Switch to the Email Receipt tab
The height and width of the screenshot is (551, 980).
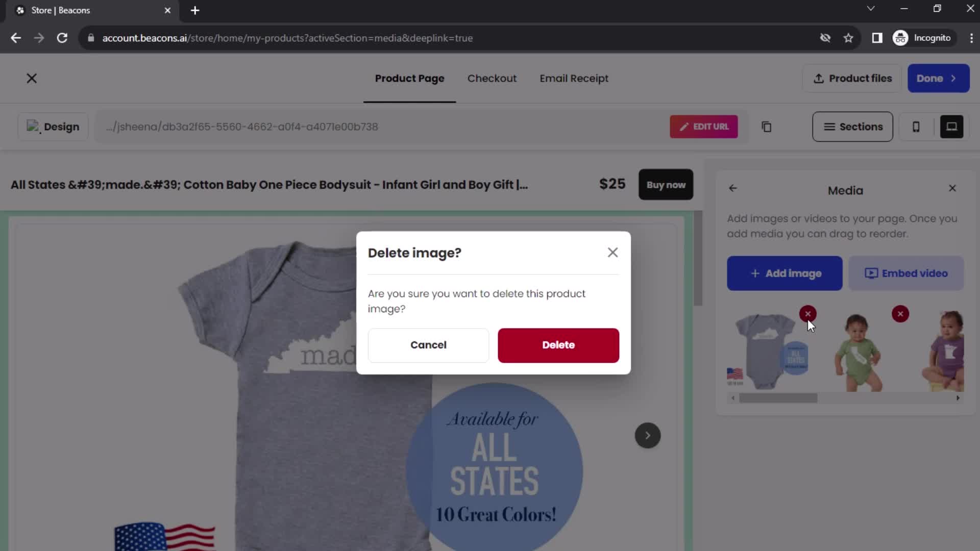coord(574,79)
